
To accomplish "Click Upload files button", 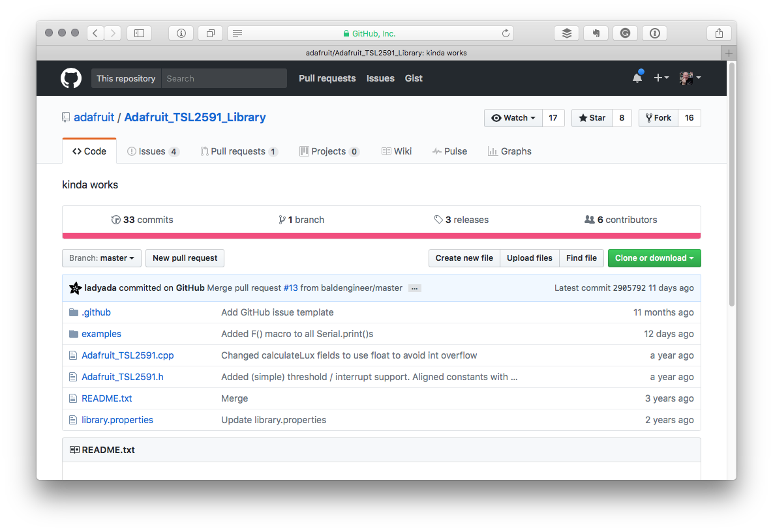I will pos(530,258).
